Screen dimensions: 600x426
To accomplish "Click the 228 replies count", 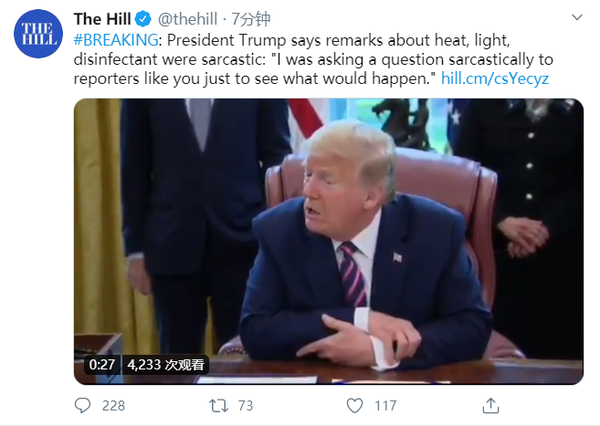I will (113, 406).
